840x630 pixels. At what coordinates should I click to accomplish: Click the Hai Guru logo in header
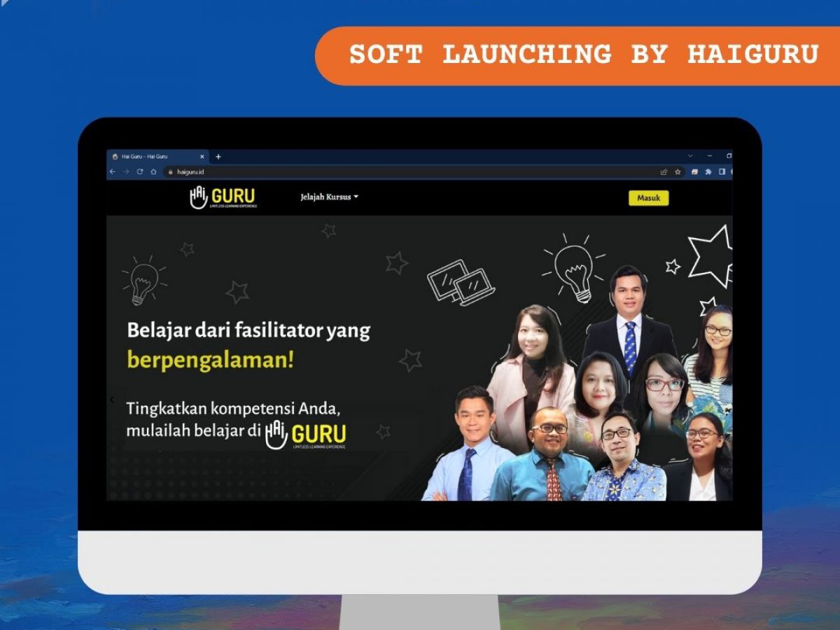click(x=223, y=198)
